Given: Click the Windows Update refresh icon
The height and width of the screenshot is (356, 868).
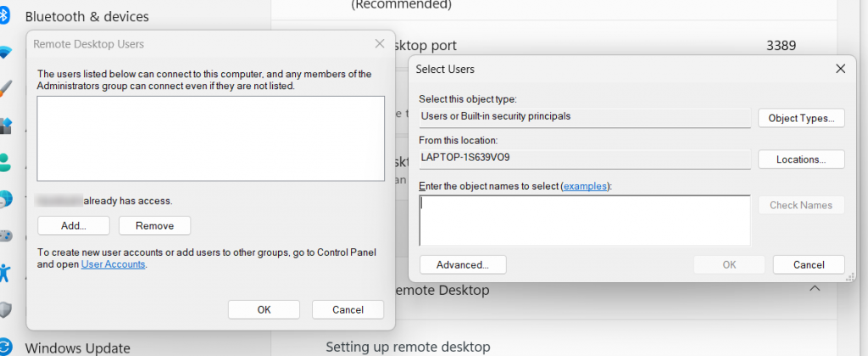Looking at the screenshot, I should click(5, 348).
